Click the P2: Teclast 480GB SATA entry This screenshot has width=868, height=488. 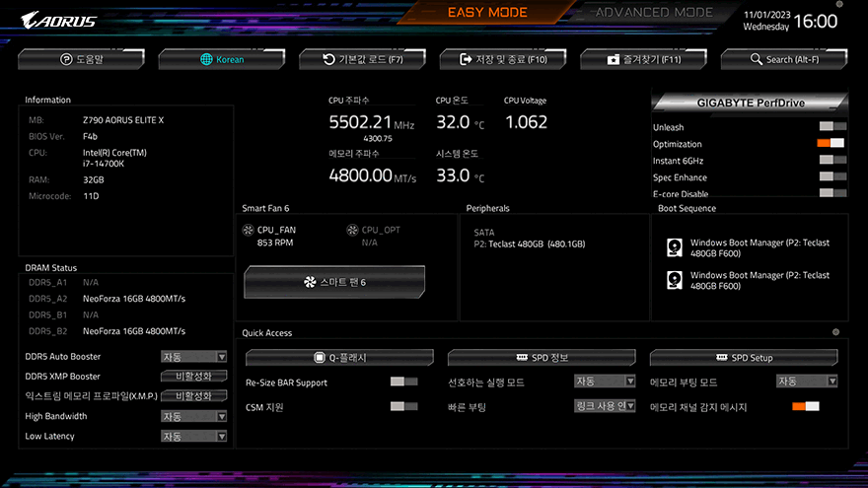[x=530, y=244]
